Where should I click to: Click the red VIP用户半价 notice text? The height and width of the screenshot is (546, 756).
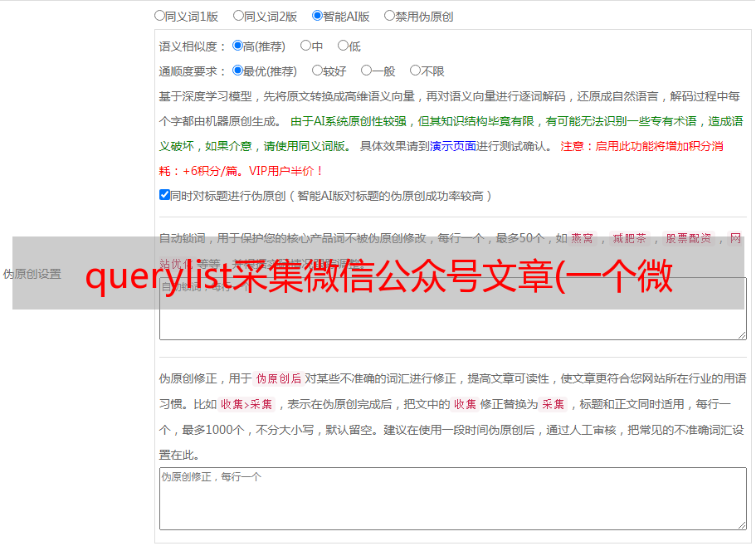[285, 171]
